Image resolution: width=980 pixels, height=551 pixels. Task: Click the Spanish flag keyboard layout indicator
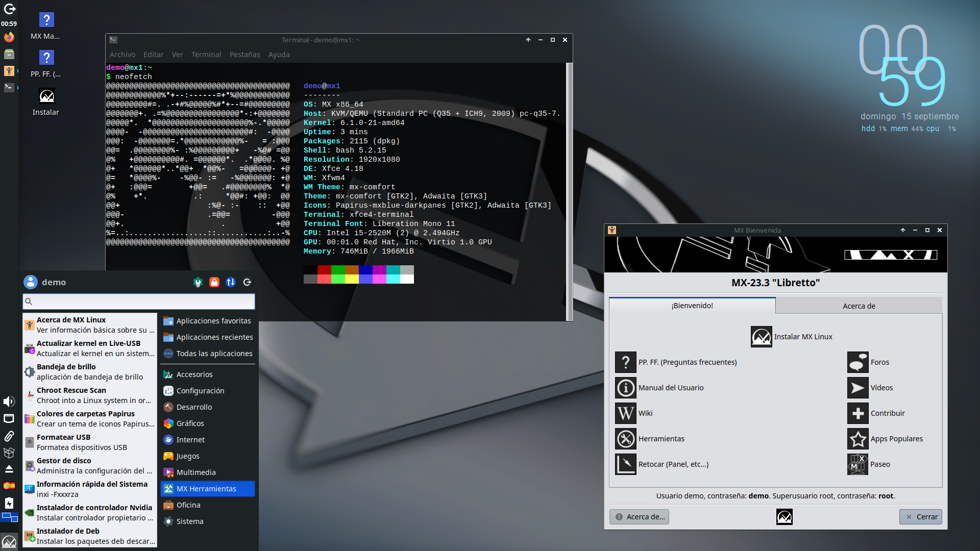(9, 486)
